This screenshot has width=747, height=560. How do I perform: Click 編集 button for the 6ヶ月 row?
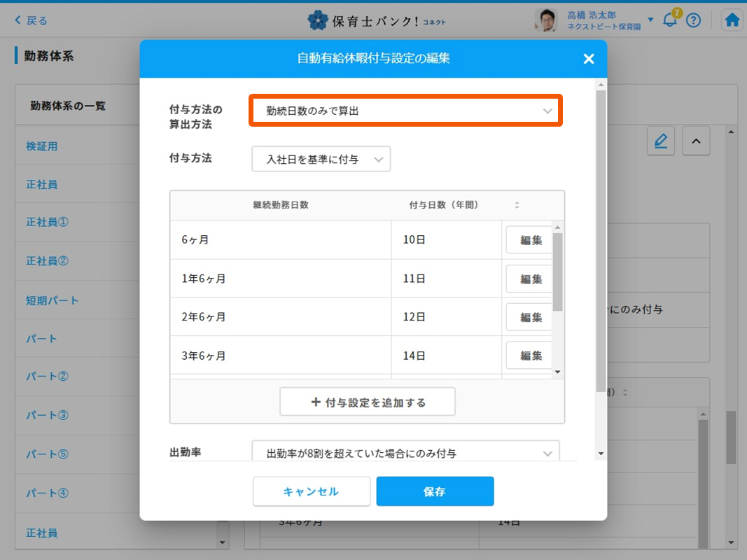point(531,240)
